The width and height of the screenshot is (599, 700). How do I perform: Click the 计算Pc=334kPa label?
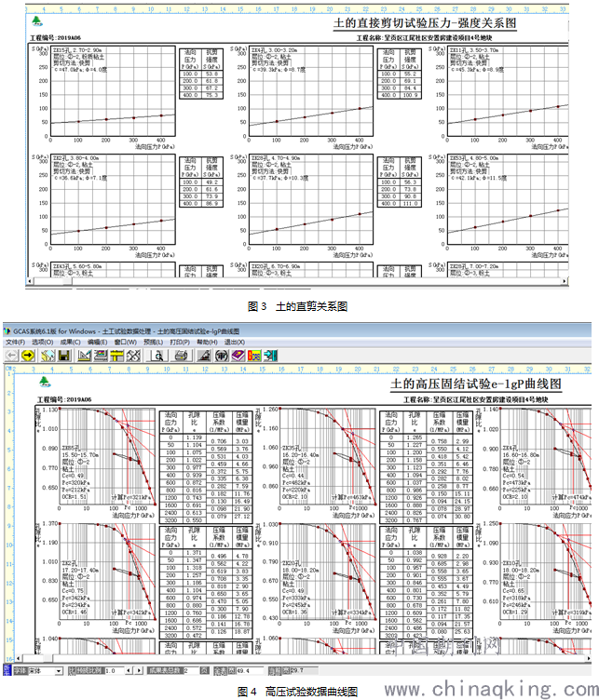(x=349, y=612)
